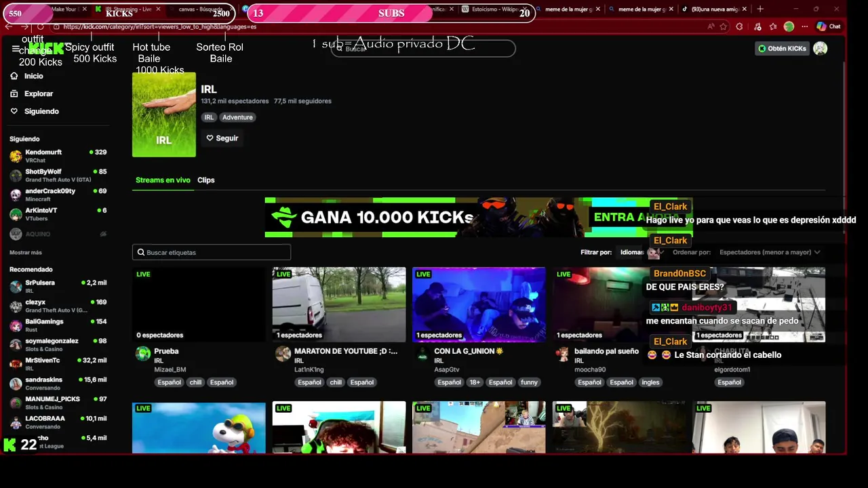This screenshot has height=488, width=868.
Task: Click Mizael_BM streamer avatar under Prueba stream
Action: pyautogui.click(x=143, y=354)
